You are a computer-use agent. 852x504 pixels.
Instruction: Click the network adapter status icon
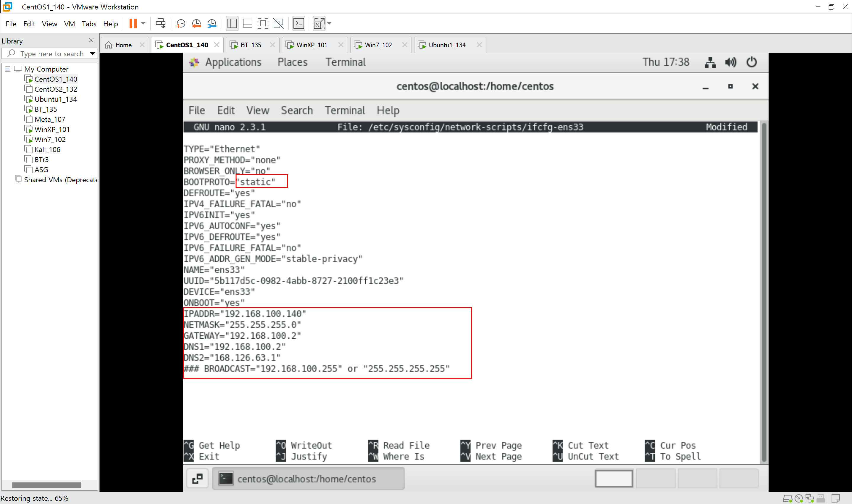810,499
